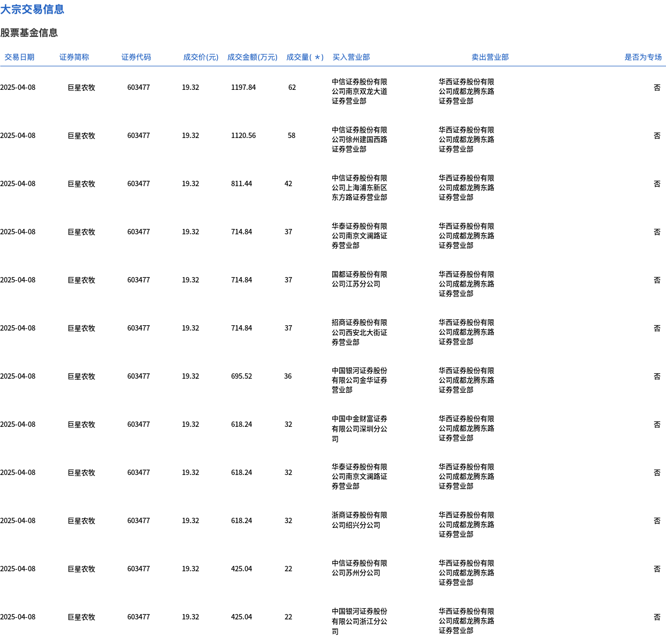
Task: Select buyer 中信证券 徐州建国西路 branch cell
Action: tap(359, 140)
